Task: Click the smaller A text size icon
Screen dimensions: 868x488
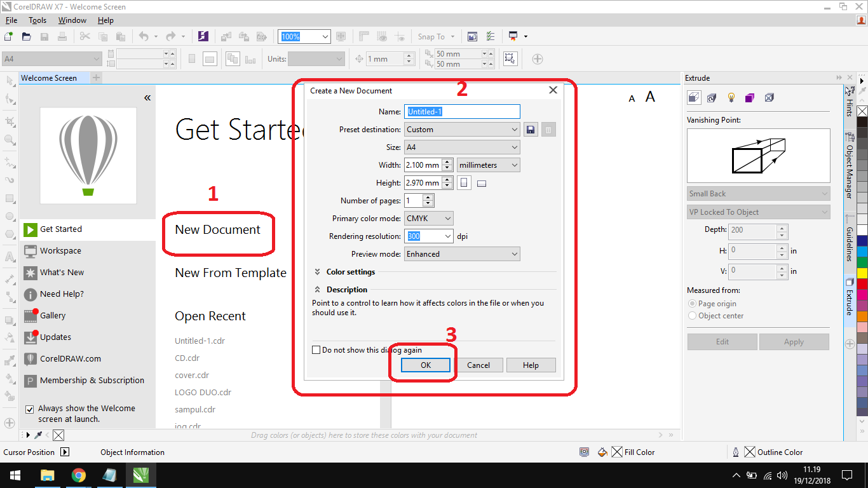Action: (632, 98)
